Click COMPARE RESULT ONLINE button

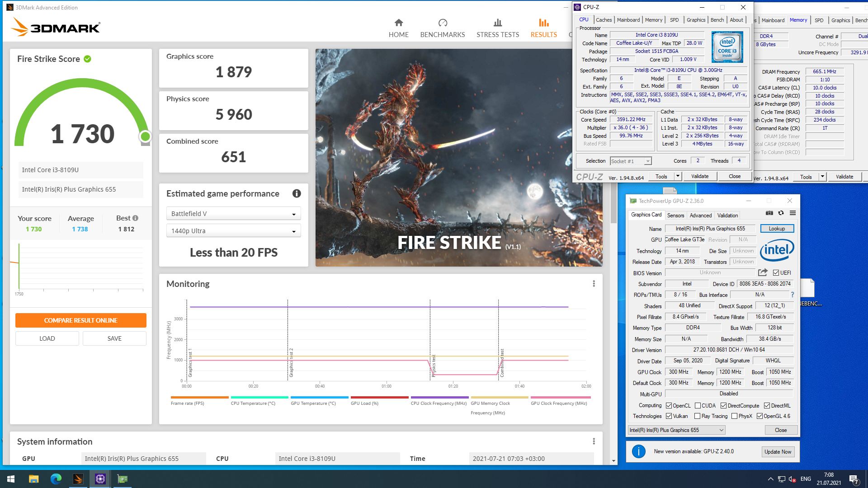(81, 320)
